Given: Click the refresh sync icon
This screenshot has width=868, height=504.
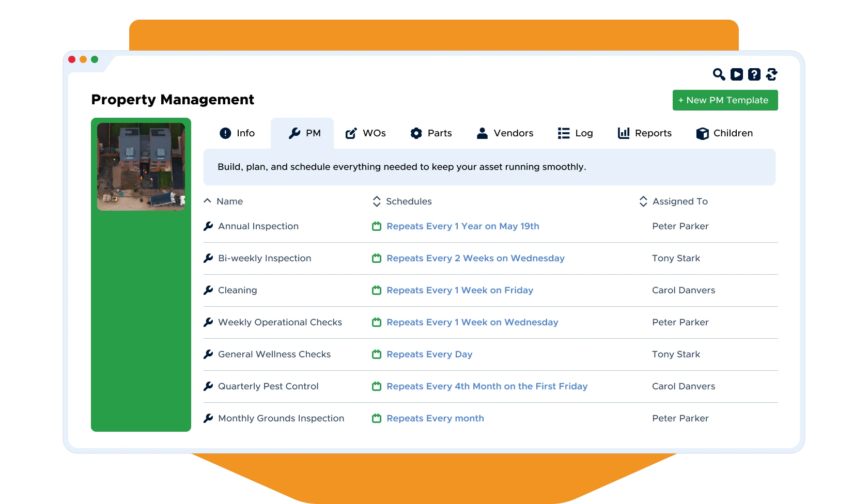Looking at the screenshot, I should point(772,74).
